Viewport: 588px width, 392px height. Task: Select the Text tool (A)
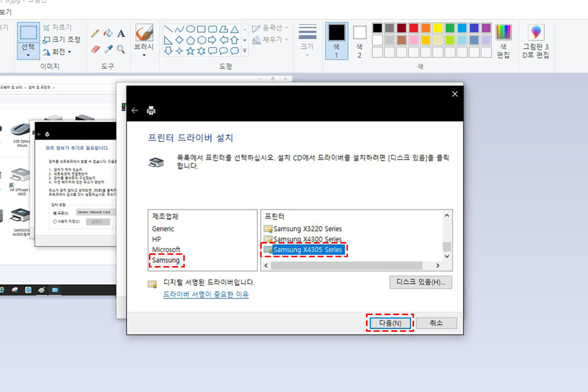(121, 33)
